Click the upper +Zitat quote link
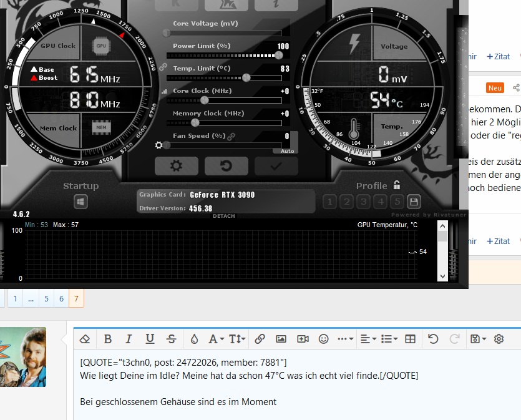521x420 pixels. point(498,57)
